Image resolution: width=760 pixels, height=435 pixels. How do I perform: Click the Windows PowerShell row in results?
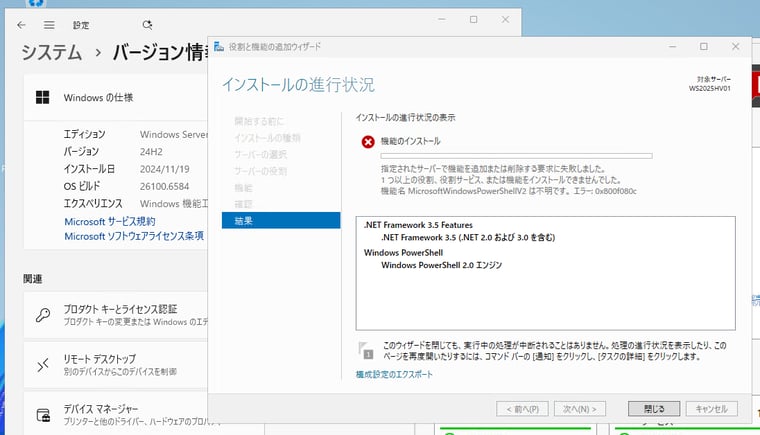click(403, 253)
